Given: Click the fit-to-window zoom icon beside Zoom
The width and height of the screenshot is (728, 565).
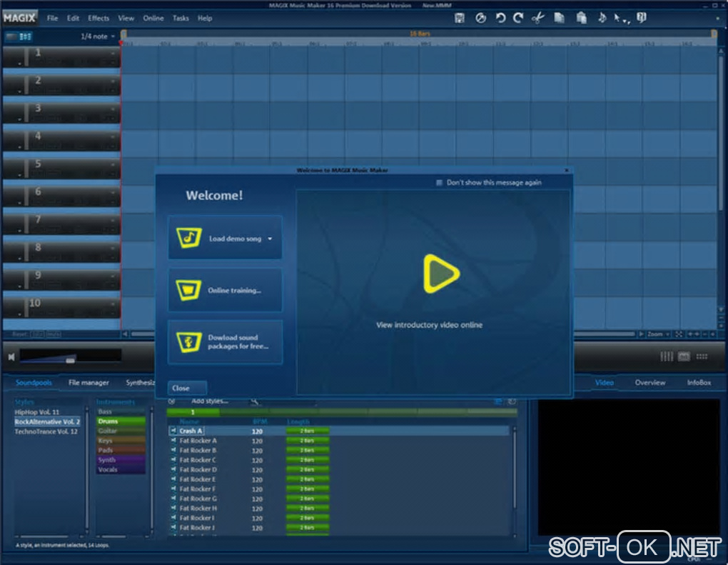Looking at the screenshot, I should click(678, 334).
